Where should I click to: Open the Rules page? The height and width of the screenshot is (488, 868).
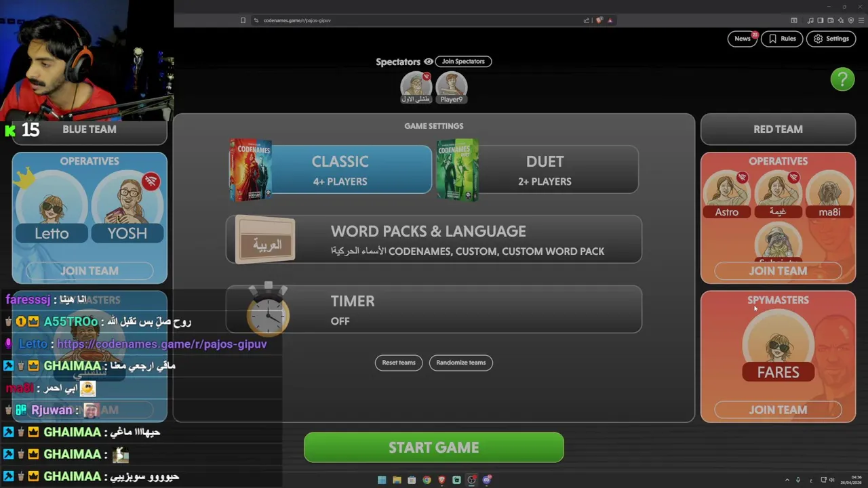782,39
